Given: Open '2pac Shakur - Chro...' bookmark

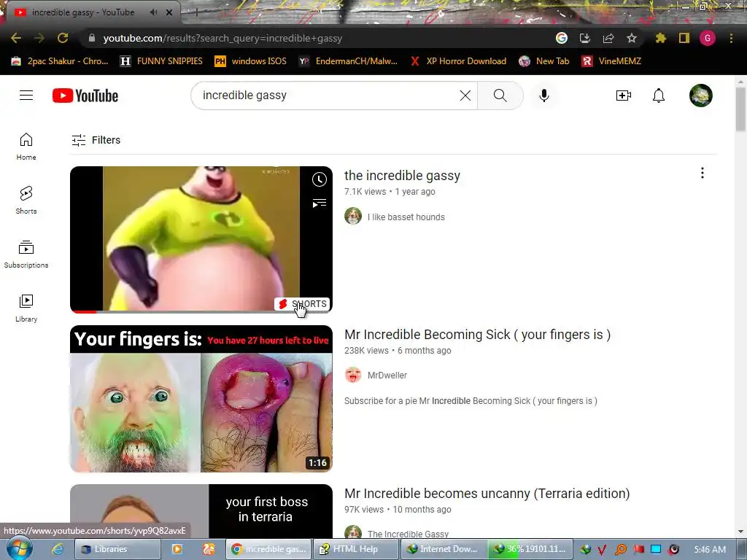Looking at the screenshot, I should (x=60, y=61).
